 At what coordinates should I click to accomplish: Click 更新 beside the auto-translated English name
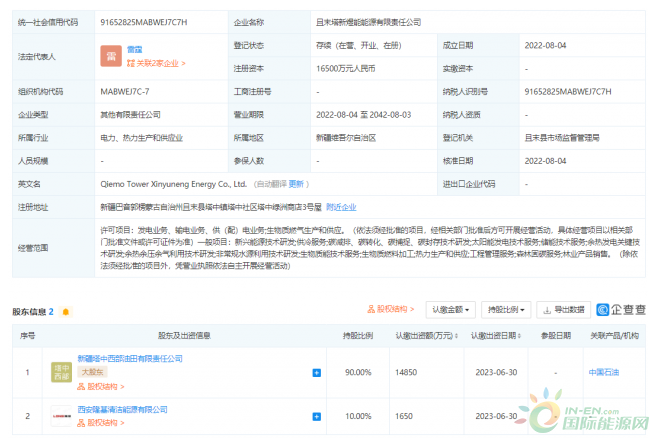[x=296, y=184]
